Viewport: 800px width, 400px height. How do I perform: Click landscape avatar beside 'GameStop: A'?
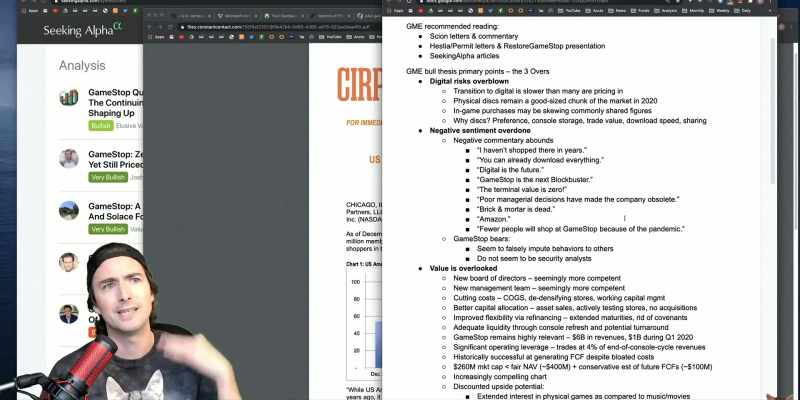click(x=68, y=210)
